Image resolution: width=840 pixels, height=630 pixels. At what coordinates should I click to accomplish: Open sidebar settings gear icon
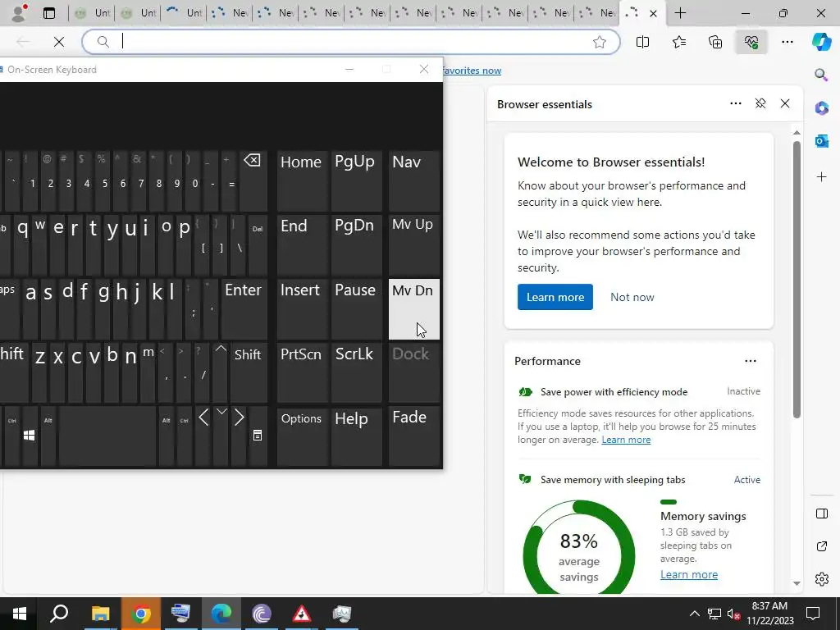click(821, 579)
